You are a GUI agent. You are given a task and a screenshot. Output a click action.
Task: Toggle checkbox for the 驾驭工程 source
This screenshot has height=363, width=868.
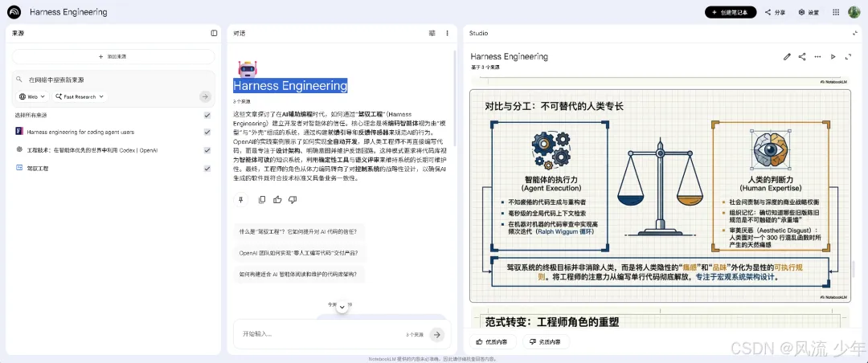click(x=207, y=168)
